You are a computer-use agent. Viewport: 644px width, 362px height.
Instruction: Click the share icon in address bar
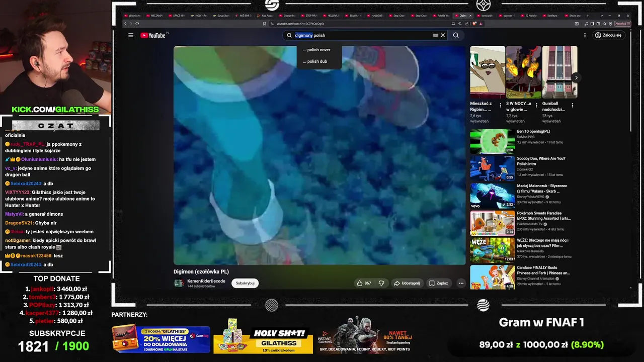(466, 24)
